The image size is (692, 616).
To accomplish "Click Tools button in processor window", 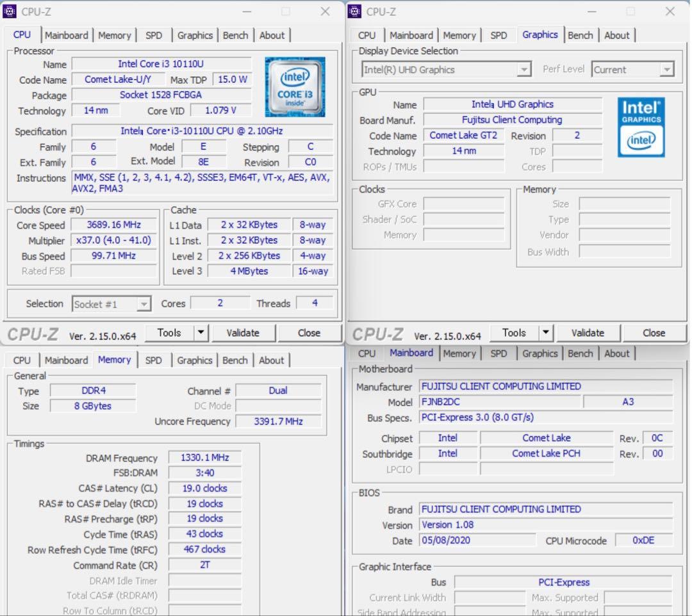I will [x=169, y=332].
